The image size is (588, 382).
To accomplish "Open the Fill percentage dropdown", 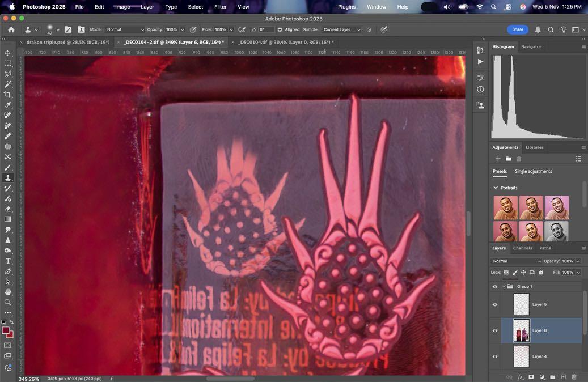I will [578, 273].
